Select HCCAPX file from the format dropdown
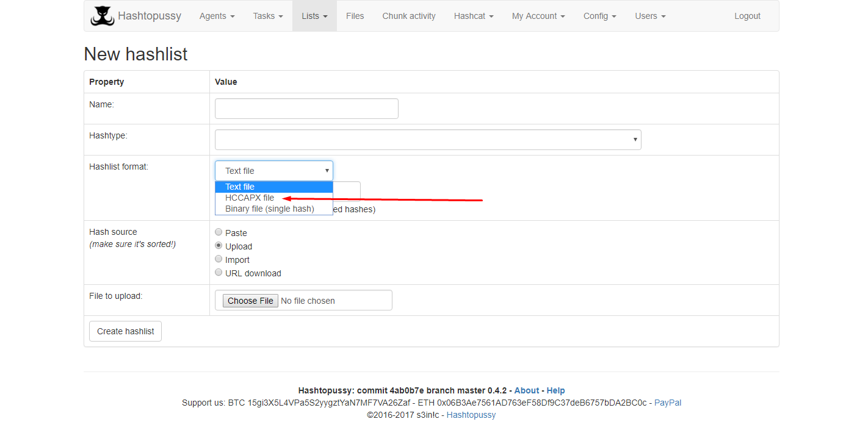This screenshot has width=868, height=441. 249,198
